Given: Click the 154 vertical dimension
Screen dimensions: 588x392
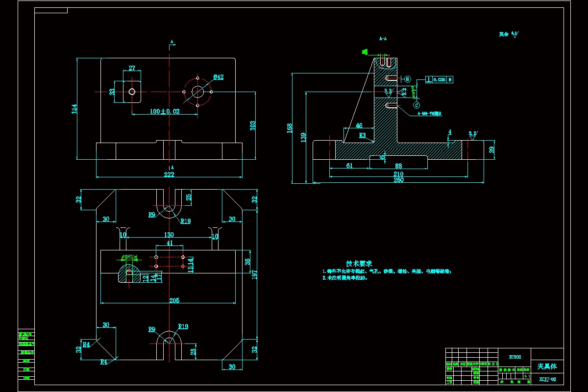Looking at the screenshot, I should coord(74,108).
